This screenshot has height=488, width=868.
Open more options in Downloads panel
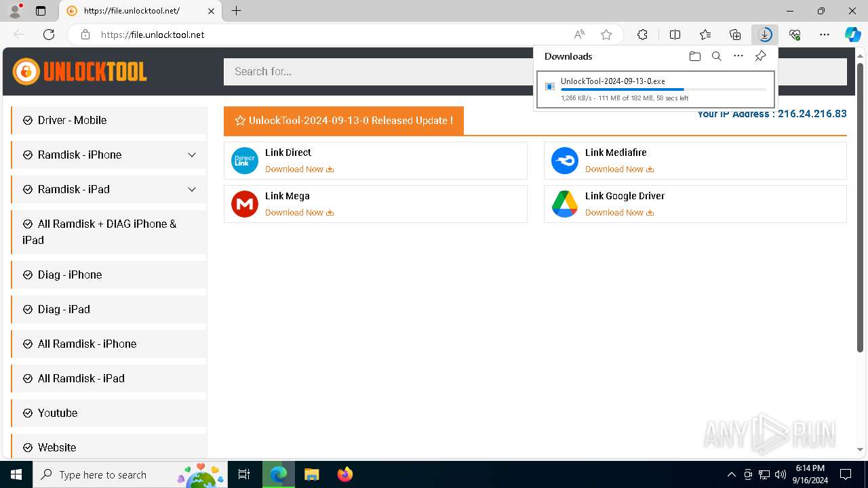pyautogui.click(x=738, y=56)
